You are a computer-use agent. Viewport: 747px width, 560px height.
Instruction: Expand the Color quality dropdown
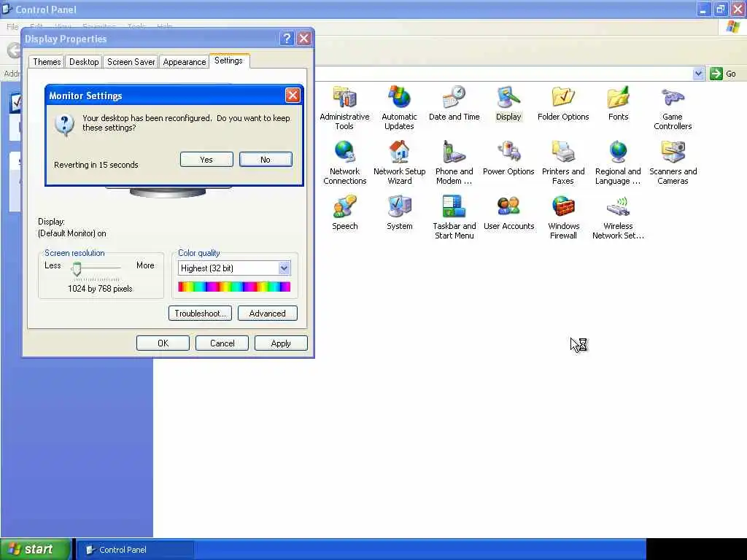284,268
